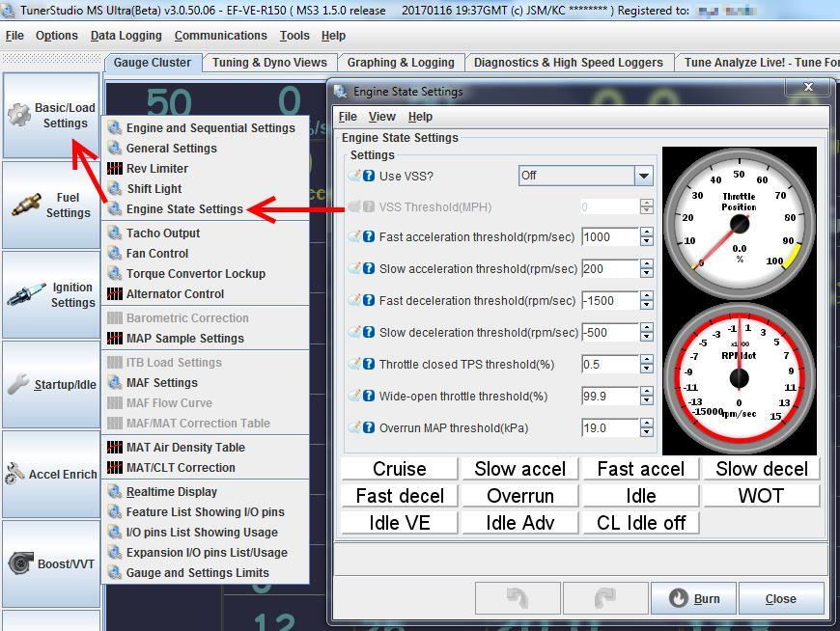Image resolution: width=840 pixels, height=631 pixels.
Task: Click the Throttle closed TPS threshold field
Action: click(x=610, y=364)
